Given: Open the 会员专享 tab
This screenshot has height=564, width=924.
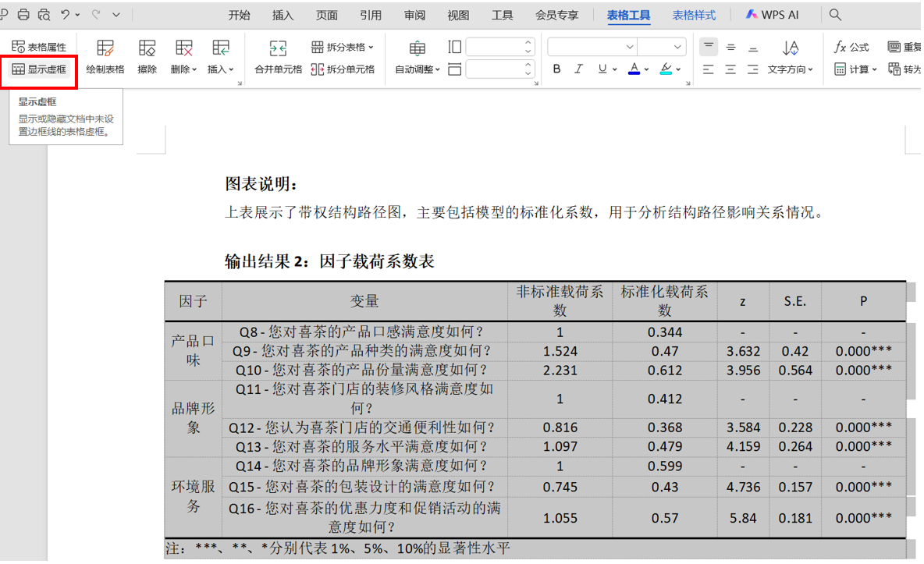Looking at the screenshot, I should (x=556, y=16).
